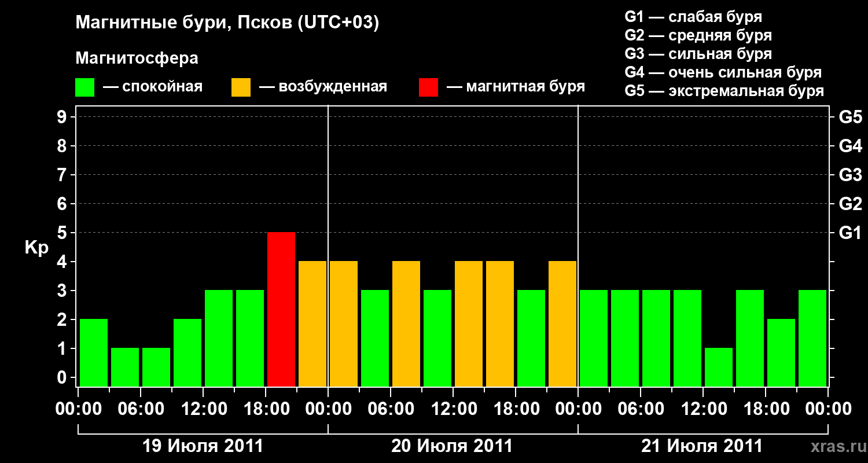Click the title 'Магнитные бури, Псков (UTC+03)'
Screen dimensions: 868x463
pyautogui.click(x=227, y=23)
